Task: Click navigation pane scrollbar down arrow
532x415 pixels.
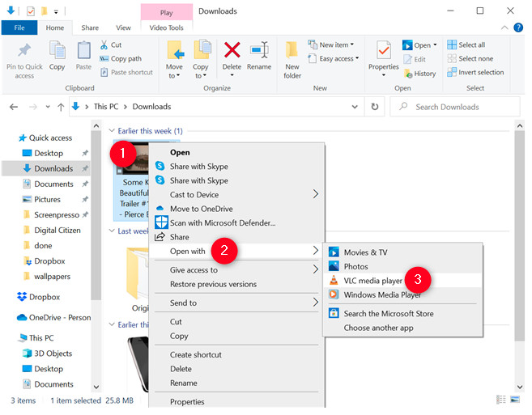Action: click(x=96, y=387)
